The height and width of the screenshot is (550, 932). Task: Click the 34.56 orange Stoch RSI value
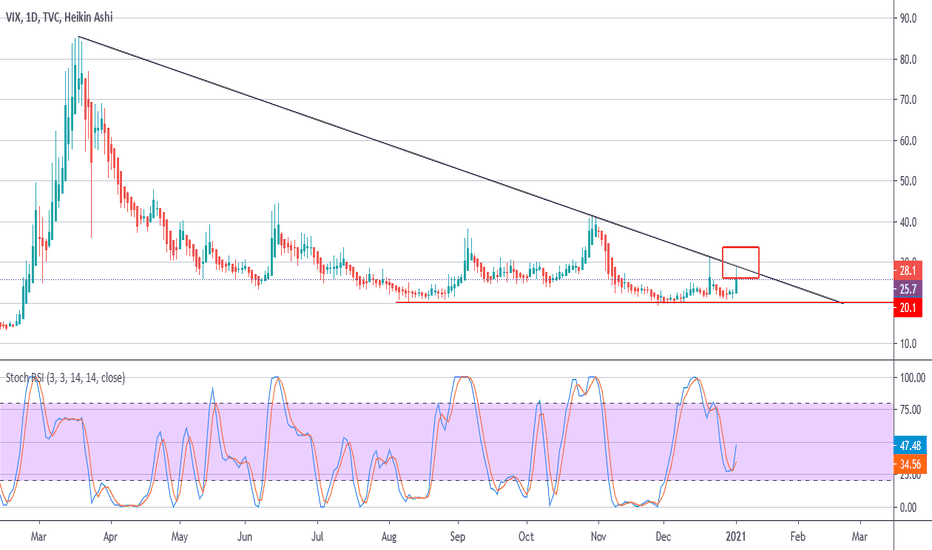click(x=910, y=464)
